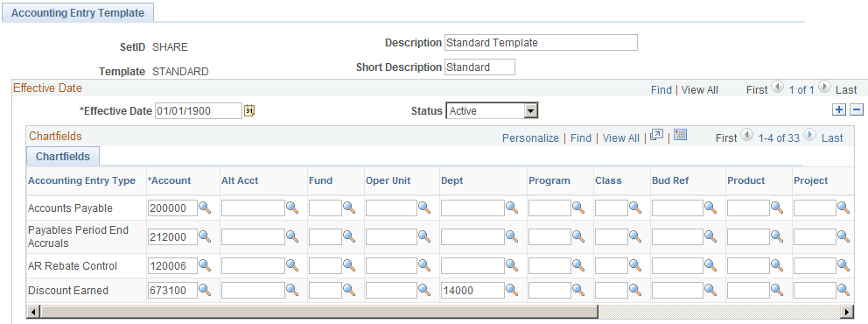Show next Chartfields rows arrow
The width and height of the screenshot is (868, 324).
pos(810,136)
